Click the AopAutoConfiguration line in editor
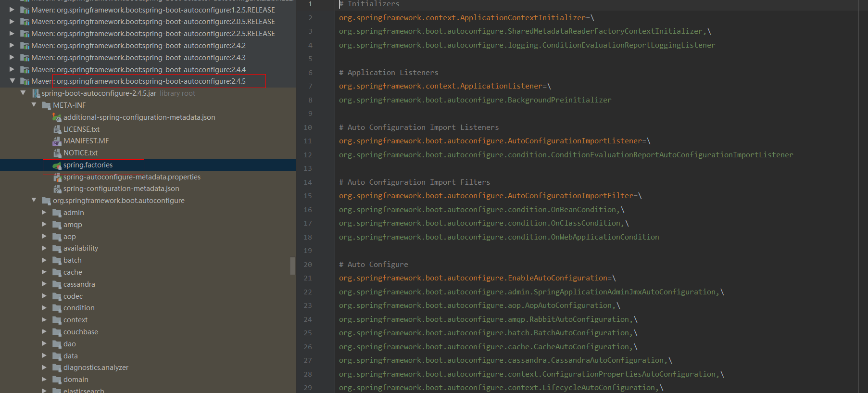 tap(479, 305)
